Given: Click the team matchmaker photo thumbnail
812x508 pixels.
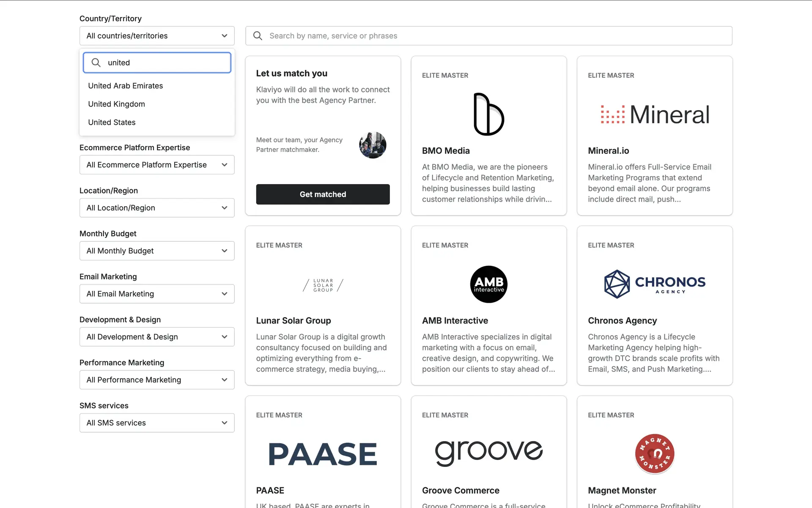Looking at the screenshot, I should point(373,145).
